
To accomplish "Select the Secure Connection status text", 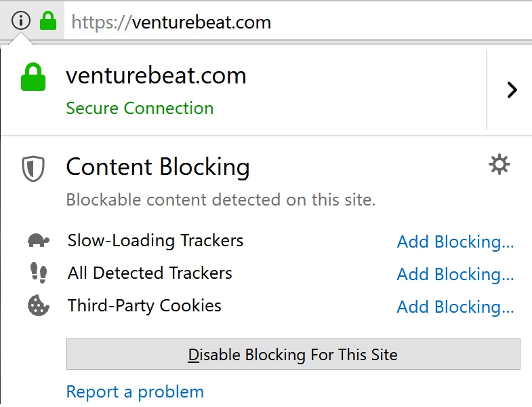I will click(x=140, y=109).
